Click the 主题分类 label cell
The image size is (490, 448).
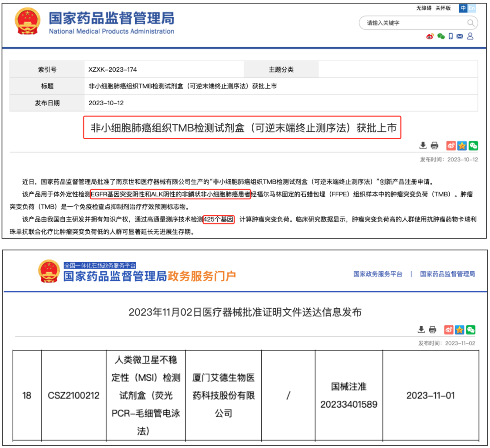281,69
